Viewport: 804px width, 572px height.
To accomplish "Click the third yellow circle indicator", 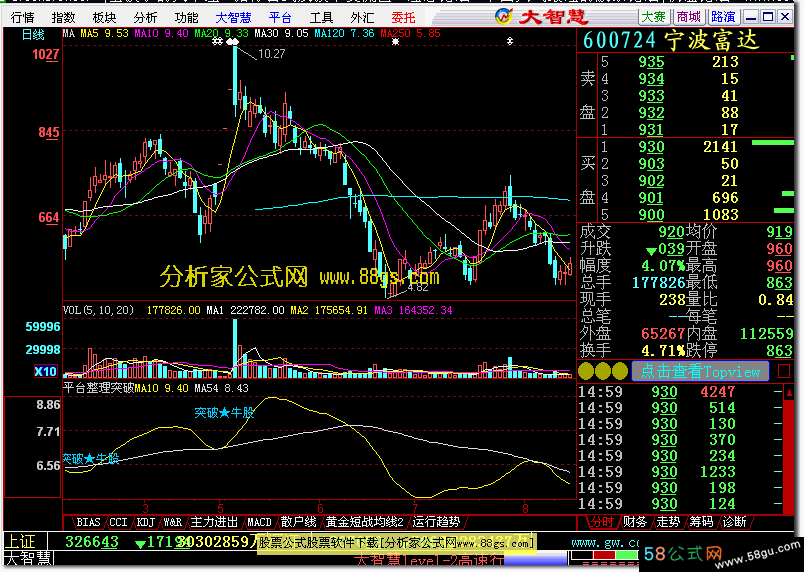I will point(620,371).
